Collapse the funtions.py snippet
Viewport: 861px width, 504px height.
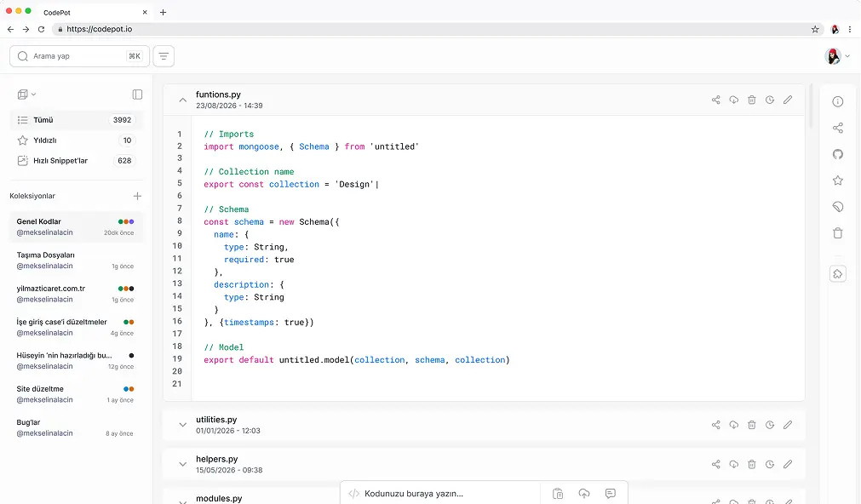[182, 100]
